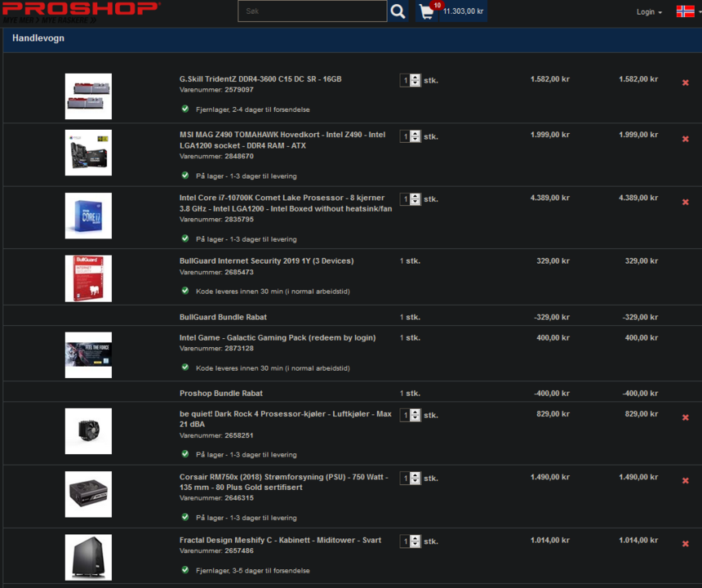702x588 pixels.
Task: Click the search magnifier icon
Action: click(x=398, y=11)
